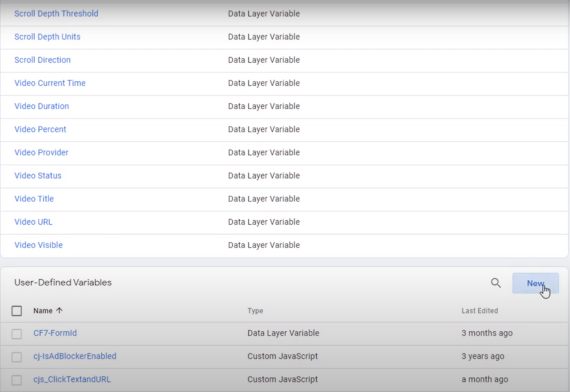Click the Type column header
Viewport: 570px width, 392px height.
tap(255, 311)
